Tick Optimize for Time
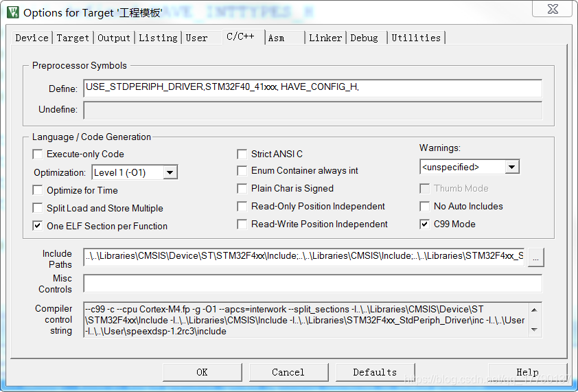578x392 pixels. click(38, 190)
